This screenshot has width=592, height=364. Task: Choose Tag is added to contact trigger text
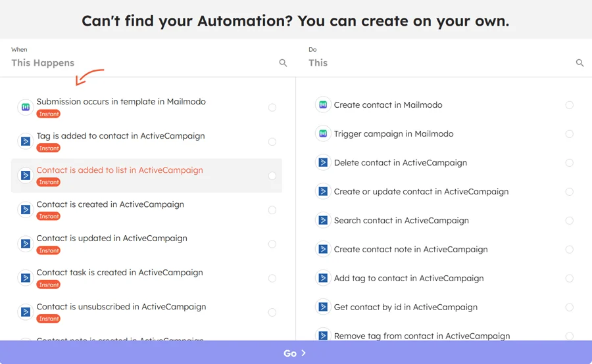tap(120, 136)
